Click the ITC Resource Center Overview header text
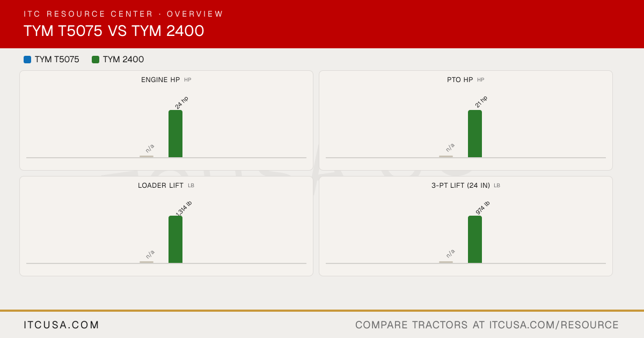 (x=123, y=14)
